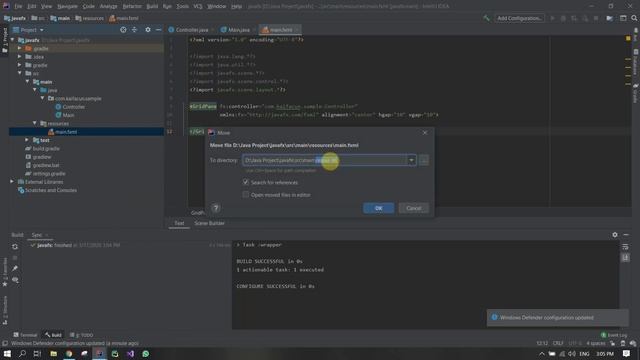Image resolution: width=640 pixels, height=360 pixels.
Task: Click the locate opened file target icon
Action: coord(123,30)
